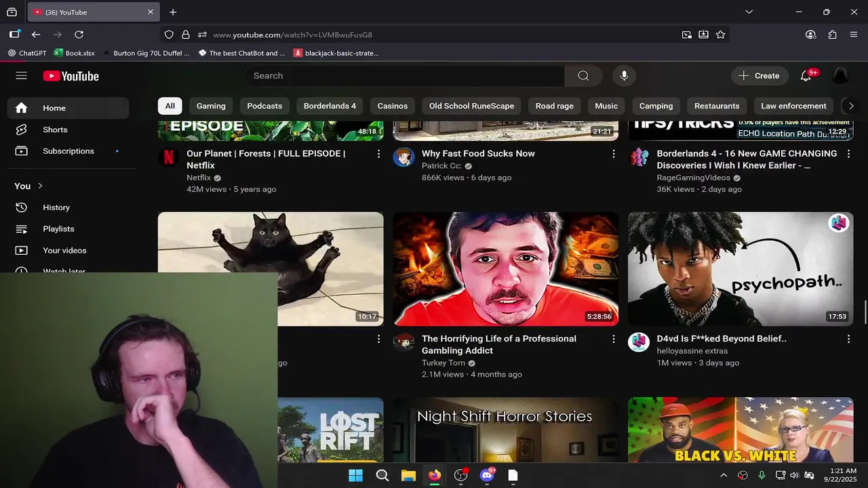Screen dimensions: 868x488
Task: Click the helloyassine extras channel avatar
Action: tap(639, 342)
